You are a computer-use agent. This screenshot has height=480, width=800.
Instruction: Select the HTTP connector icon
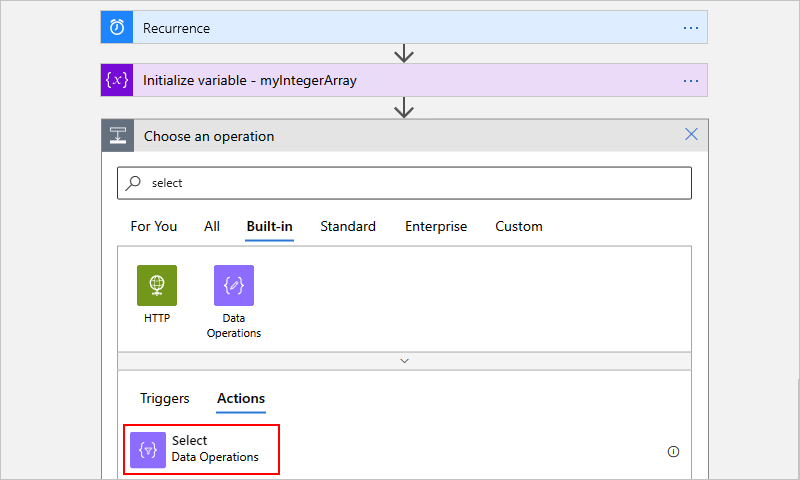pos(157,285)
